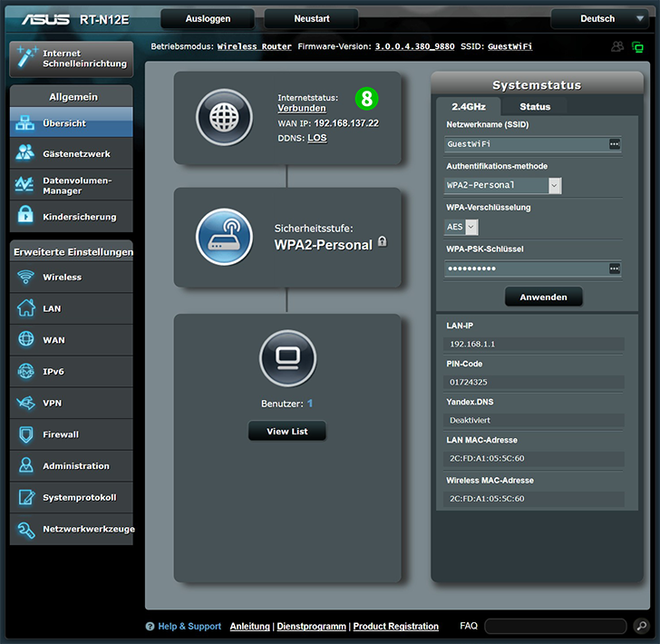Click the GuestWiFi SSID link in header

510,46
